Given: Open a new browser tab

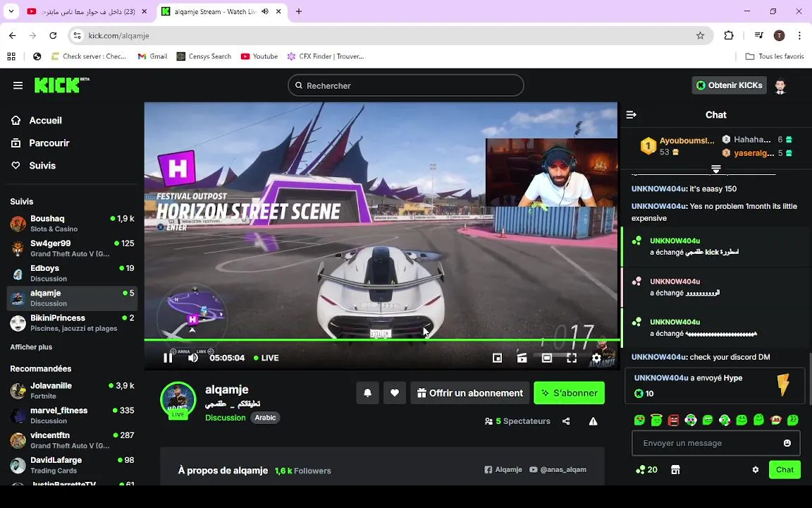Looking at the screenshot, I should pos(299,11).
